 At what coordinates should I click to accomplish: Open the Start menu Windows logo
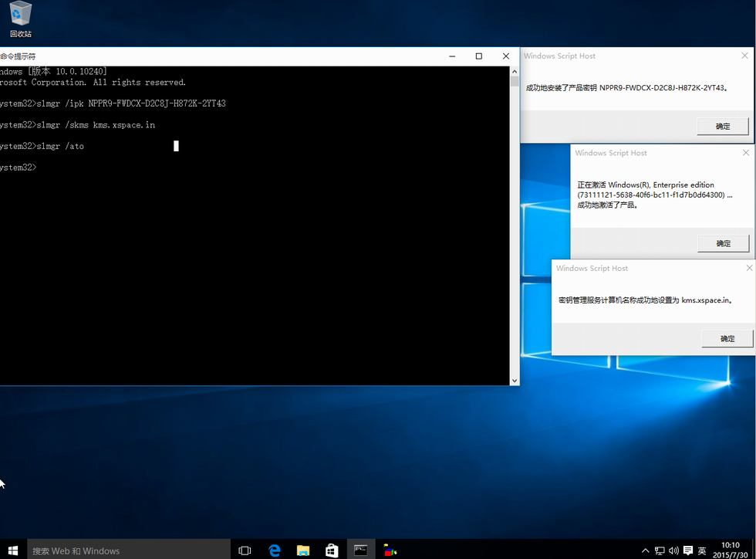[13, 551]
